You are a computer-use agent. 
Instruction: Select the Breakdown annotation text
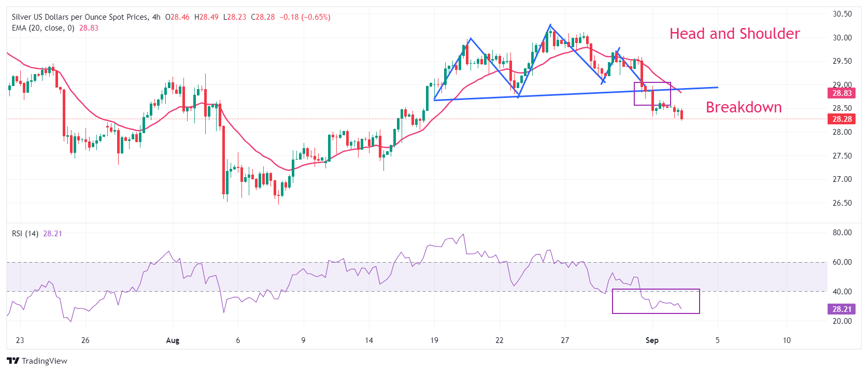[744, 107]
